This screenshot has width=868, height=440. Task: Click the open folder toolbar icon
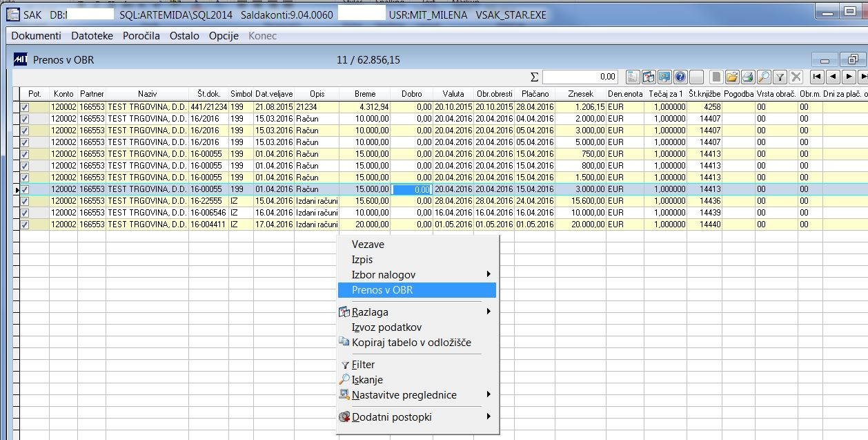pyautogui.click(x=732, y=77)
